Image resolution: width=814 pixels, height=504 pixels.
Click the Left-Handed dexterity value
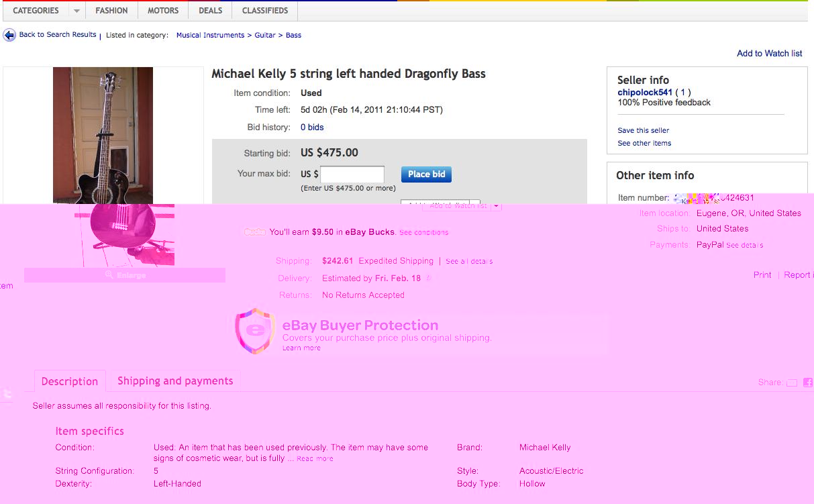click(177, 483)
